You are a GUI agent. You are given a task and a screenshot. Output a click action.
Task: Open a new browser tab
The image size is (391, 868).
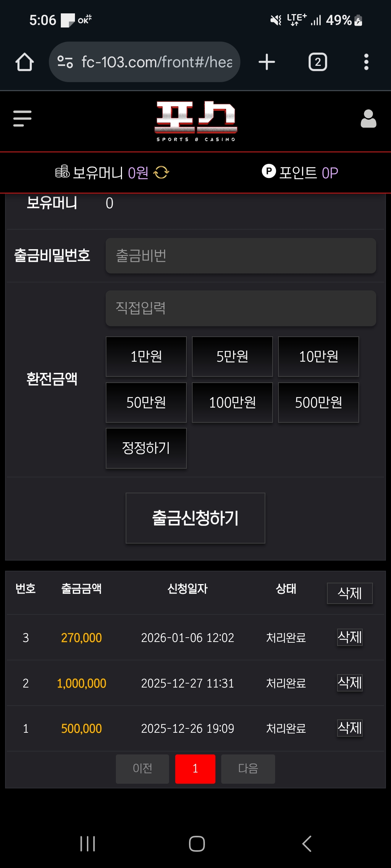tap(267, 62)
